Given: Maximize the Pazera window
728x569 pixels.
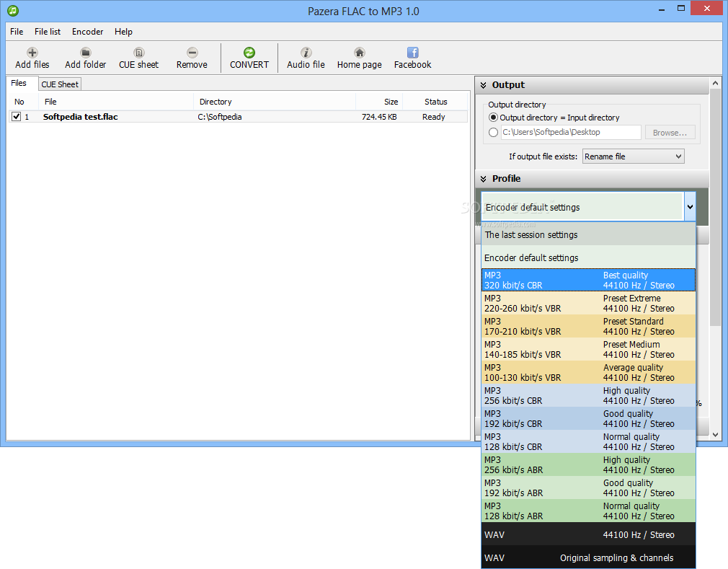Looking at the screenshot, I should 681,9.
